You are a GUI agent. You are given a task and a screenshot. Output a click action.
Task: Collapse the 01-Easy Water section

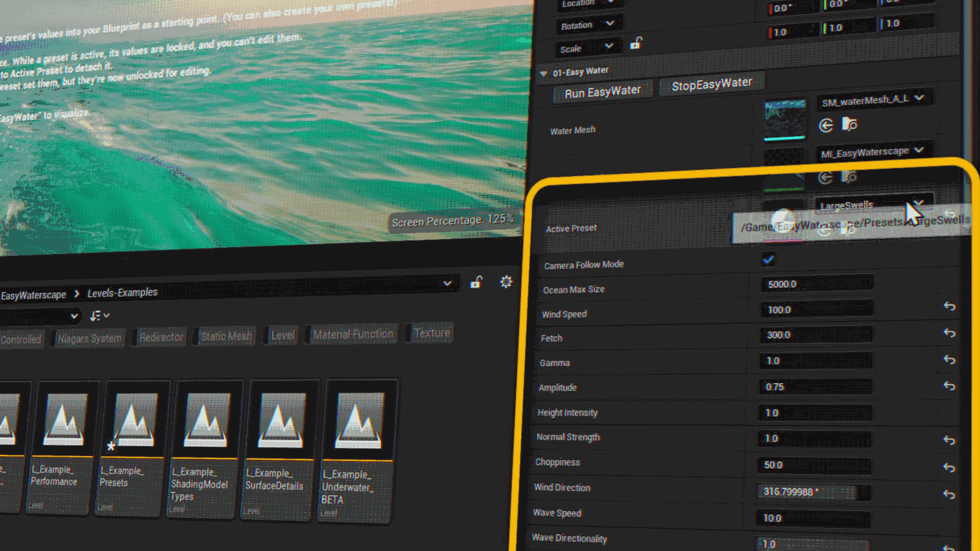click(543, 73)
